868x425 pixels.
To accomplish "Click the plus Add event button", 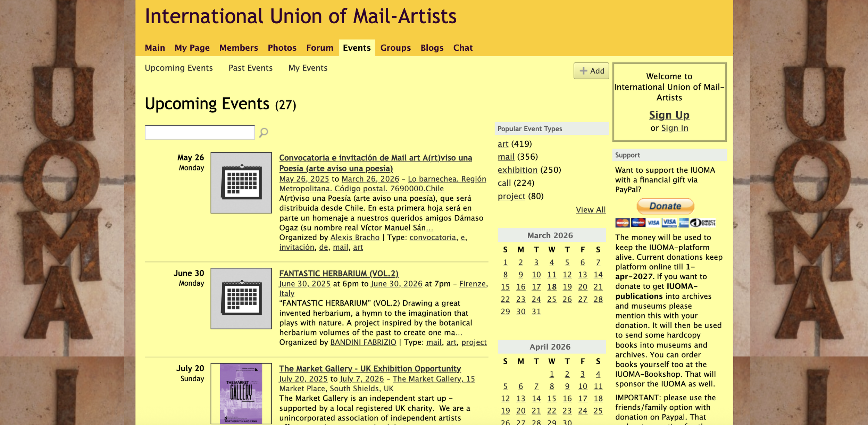I will pos(591,71).
